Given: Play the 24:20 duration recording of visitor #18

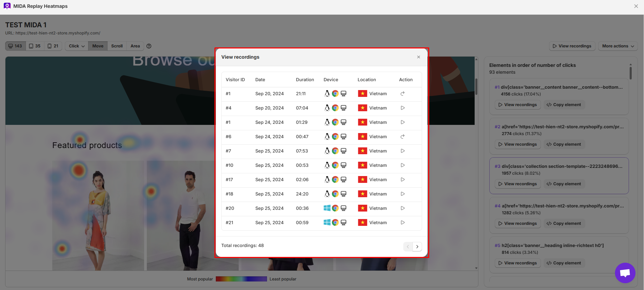Looking at the screenshot, I should point(403,194).
